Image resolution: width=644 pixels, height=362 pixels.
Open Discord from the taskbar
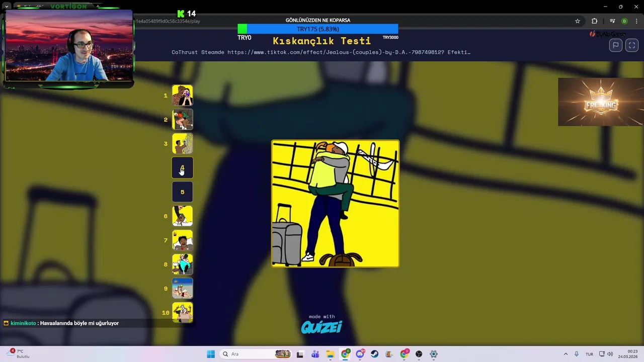coord(360,354)
